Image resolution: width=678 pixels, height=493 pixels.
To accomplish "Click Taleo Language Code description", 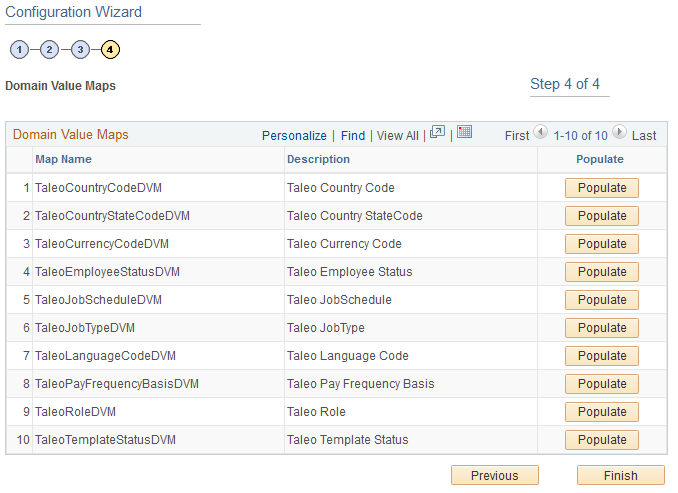I will (348, 356).
